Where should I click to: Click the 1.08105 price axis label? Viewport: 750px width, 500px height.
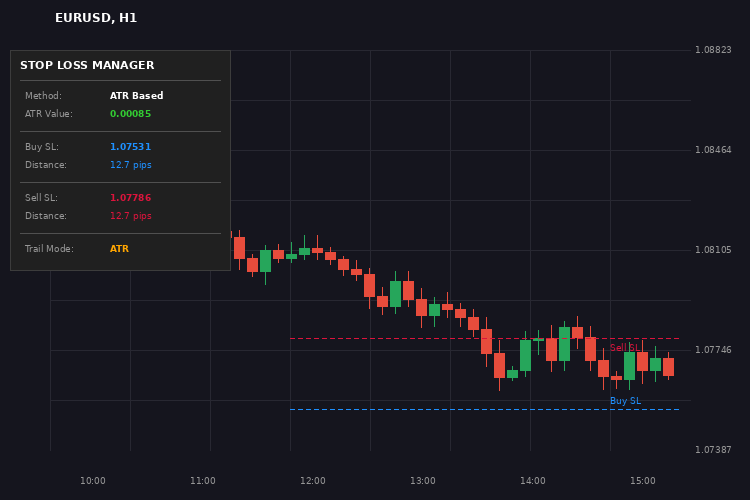(x=713, y=250)
